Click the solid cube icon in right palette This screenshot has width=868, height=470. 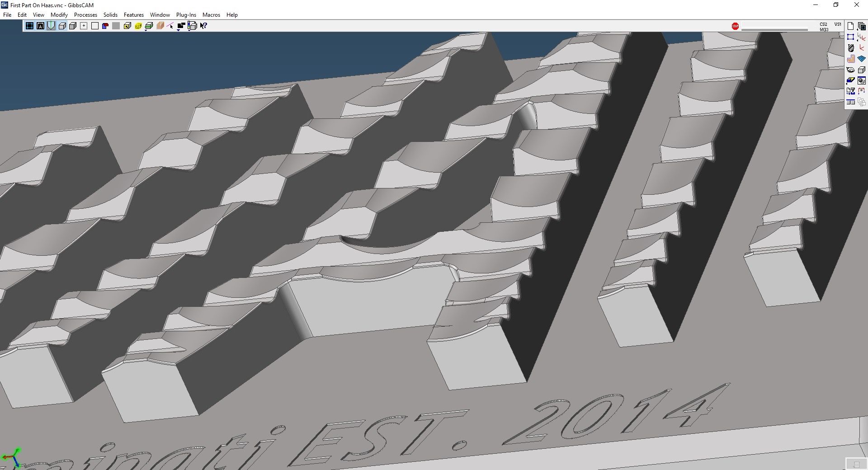click(862, 70)
